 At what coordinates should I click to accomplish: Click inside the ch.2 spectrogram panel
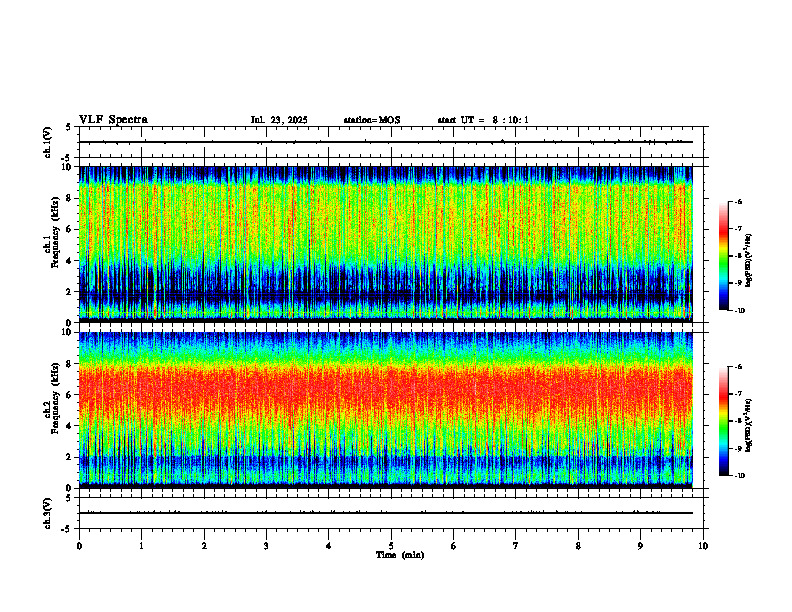[x=385, y=410]
